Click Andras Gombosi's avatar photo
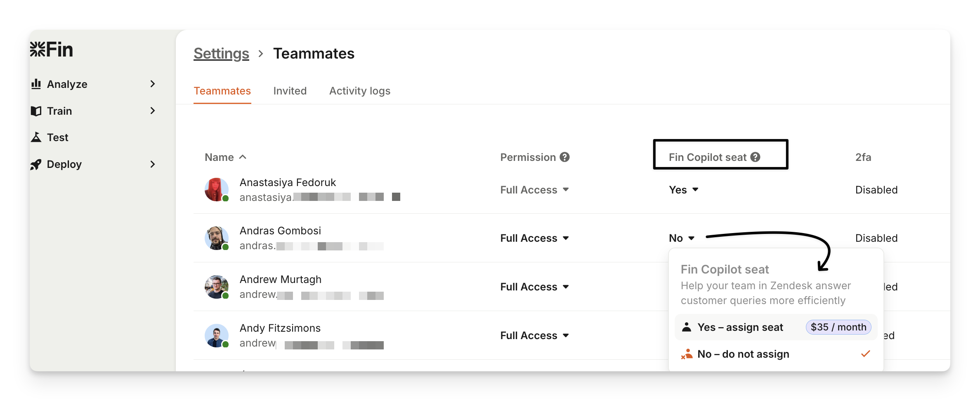This screenshot has width=980, height=401. point(216,238)
